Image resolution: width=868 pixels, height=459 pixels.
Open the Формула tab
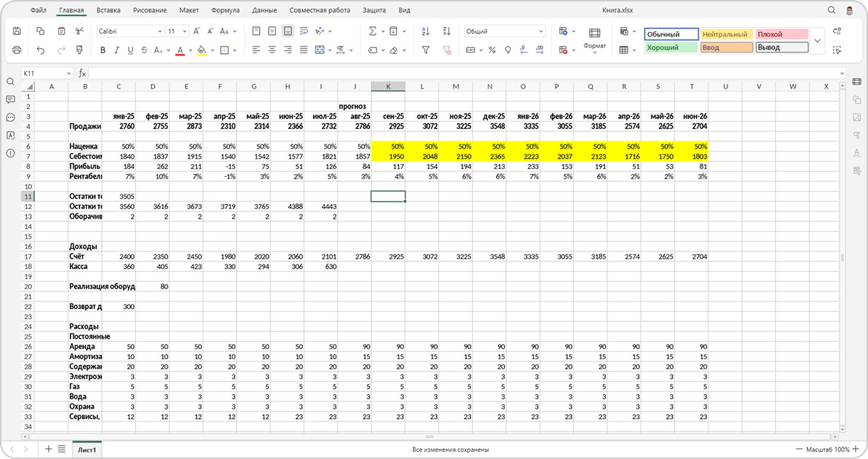pyautogui.click(x=225, y=10)
